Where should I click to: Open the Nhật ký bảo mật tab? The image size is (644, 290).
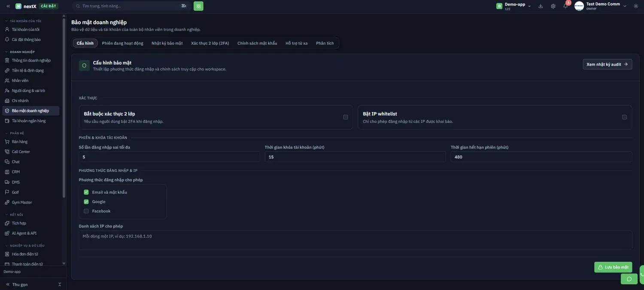point(167,43)
